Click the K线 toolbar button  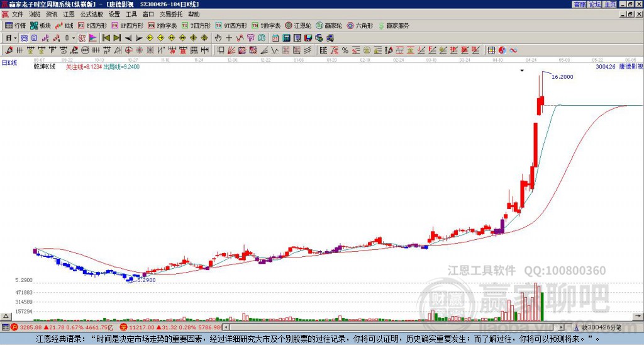[64, 25]
